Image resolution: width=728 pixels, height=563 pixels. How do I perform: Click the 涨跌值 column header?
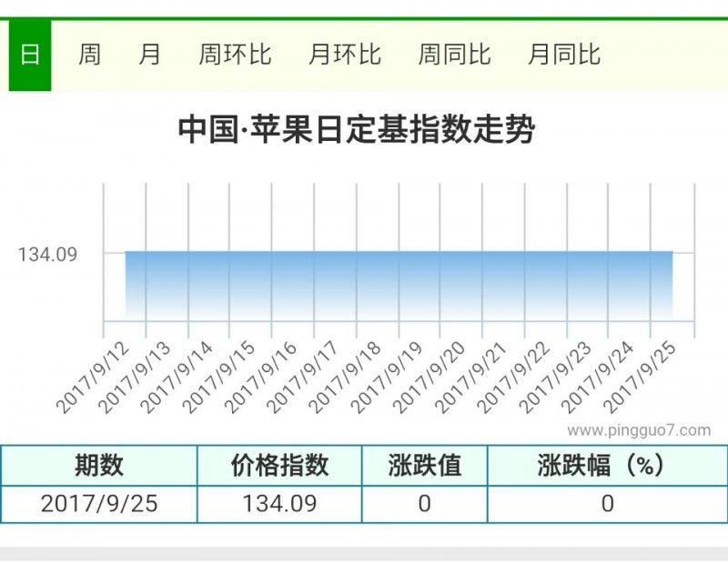pos(425,466)
